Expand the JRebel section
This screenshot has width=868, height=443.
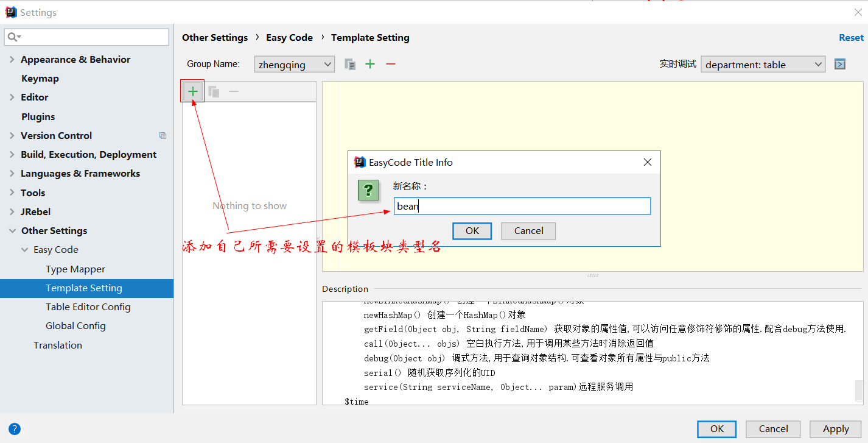tap(12, 211)
